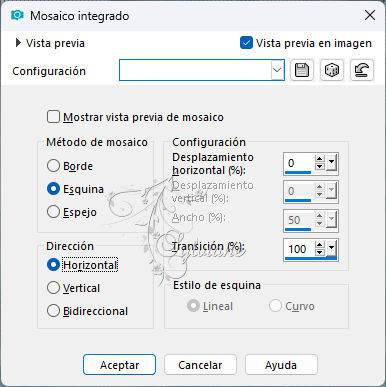Choose Vertical direction option

[x=53, y=288]
